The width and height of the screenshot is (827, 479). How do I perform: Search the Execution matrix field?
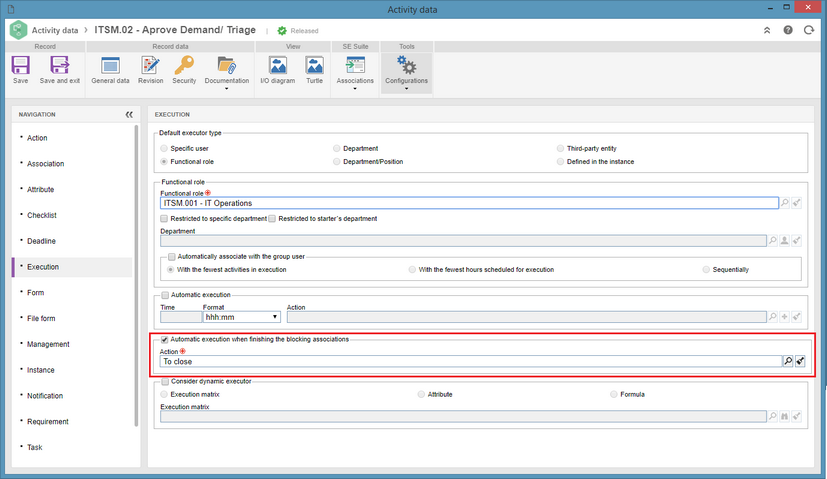773,416
